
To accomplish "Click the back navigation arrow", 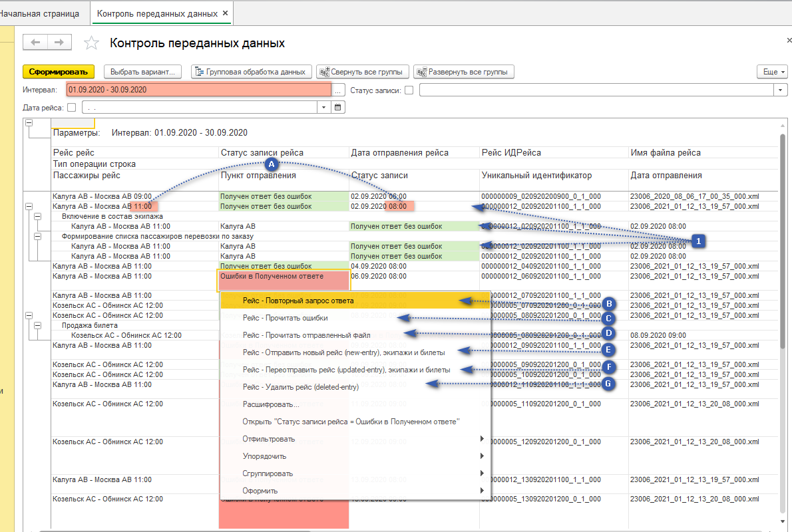I will pyautogui.click(x=35, y=43).
